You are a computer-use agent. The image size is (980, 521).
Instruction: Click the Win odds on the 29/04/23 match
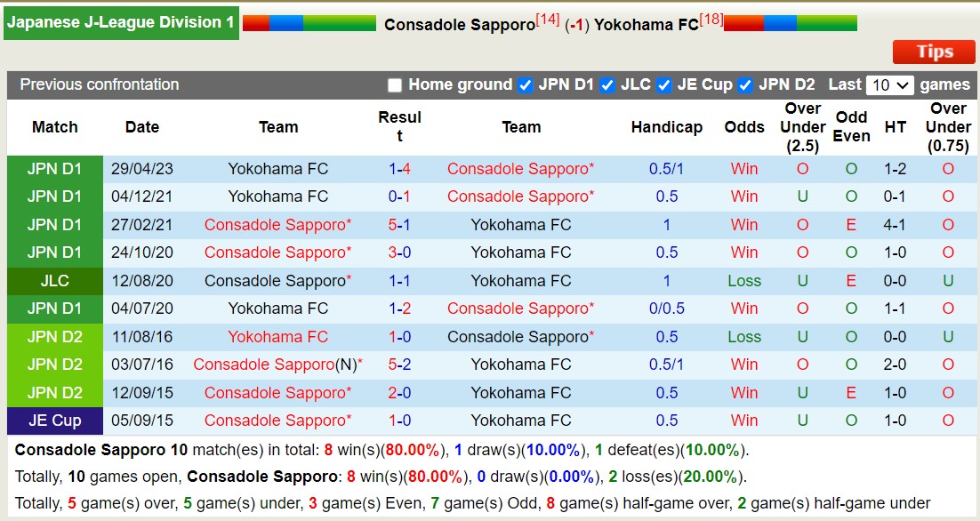743,169
